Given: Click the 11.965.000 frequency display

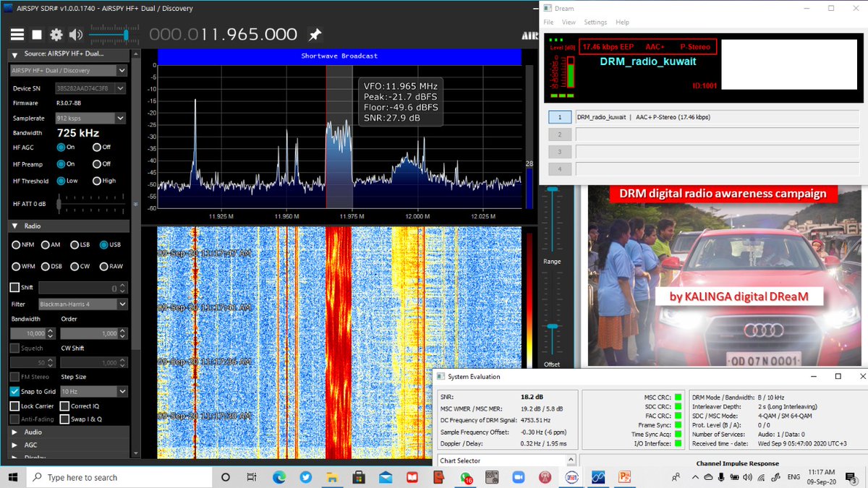Looking at the screenshot, I should (x=223, y=35).
